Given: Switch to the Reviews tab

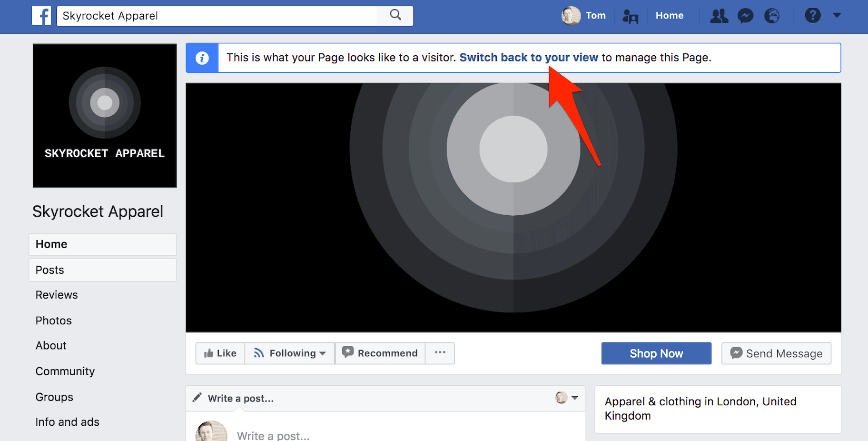Looking at the screenshot, I should click(x=56, y=295).
